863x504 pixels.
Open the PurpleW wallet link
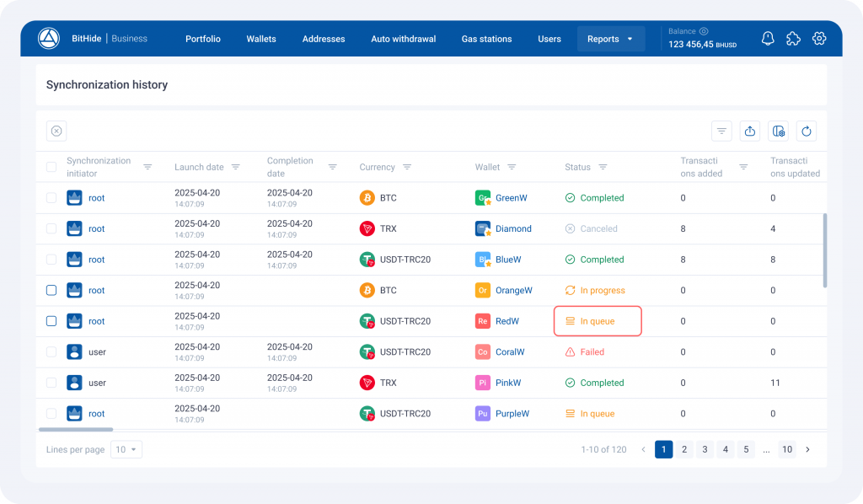[512, 413]
